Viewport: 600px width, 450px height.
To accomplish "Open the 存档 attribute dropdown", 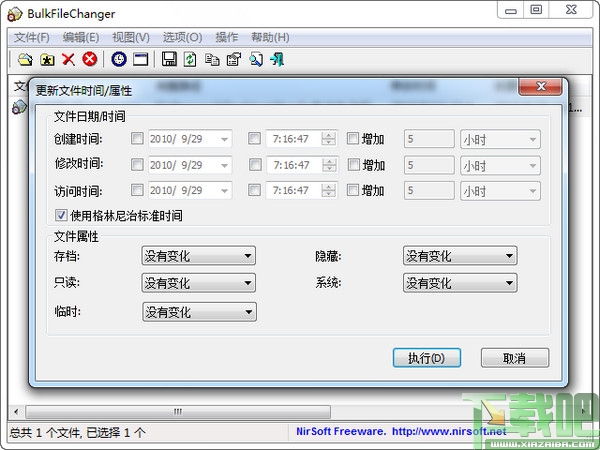I will (199, 256).
